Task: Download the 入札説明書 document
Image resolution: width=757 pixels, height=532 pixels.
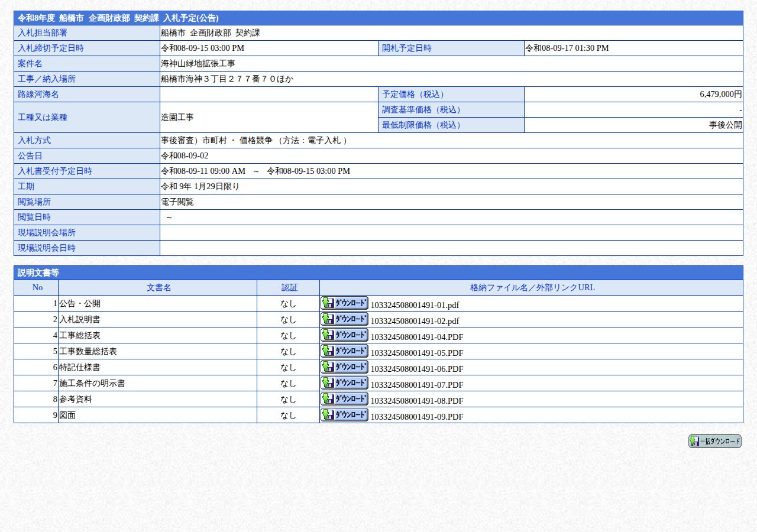Action: [344, 319]
